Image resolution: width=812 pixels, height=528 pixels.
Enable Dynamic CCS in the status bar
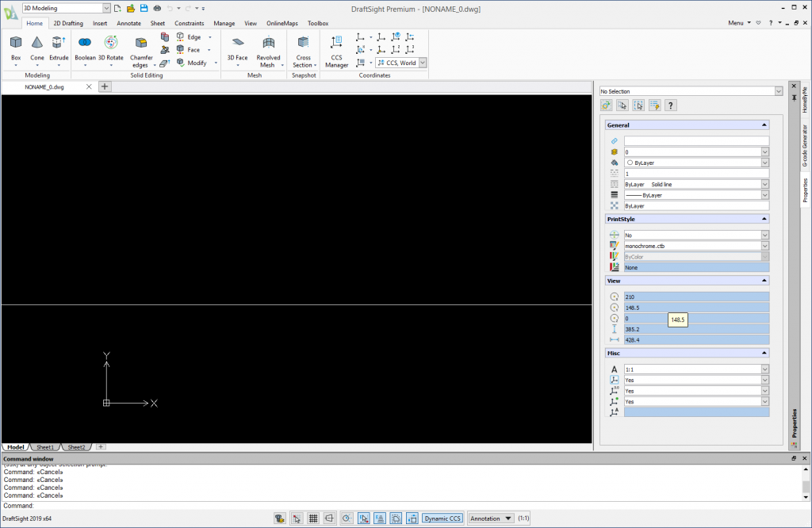click(442, 518)
